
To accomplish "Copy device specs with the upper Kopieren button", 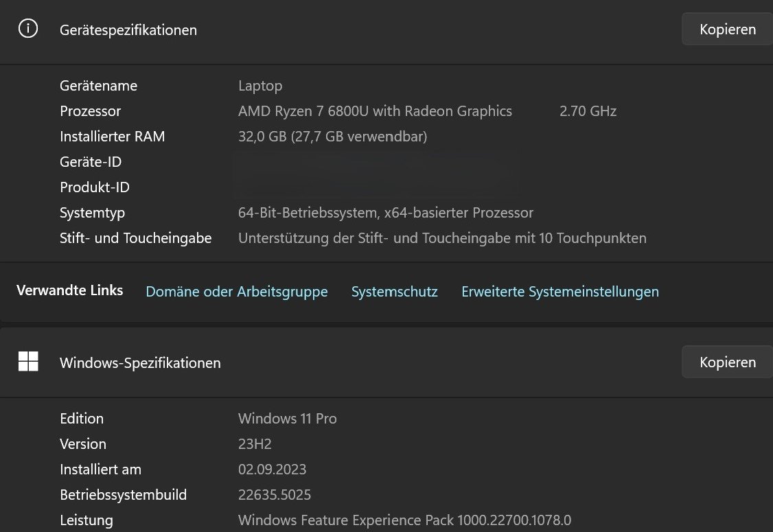I will [x=727, y=30].
